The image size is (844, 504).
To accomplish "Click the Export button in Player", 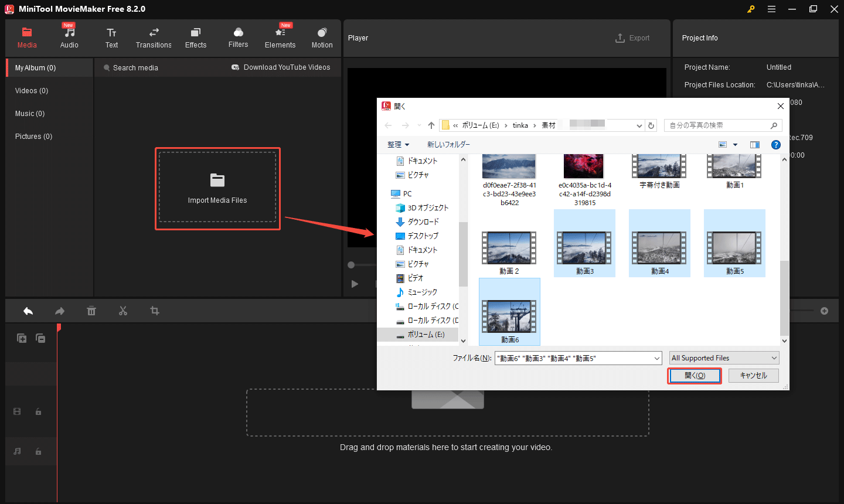I will [x=632, y=38].
